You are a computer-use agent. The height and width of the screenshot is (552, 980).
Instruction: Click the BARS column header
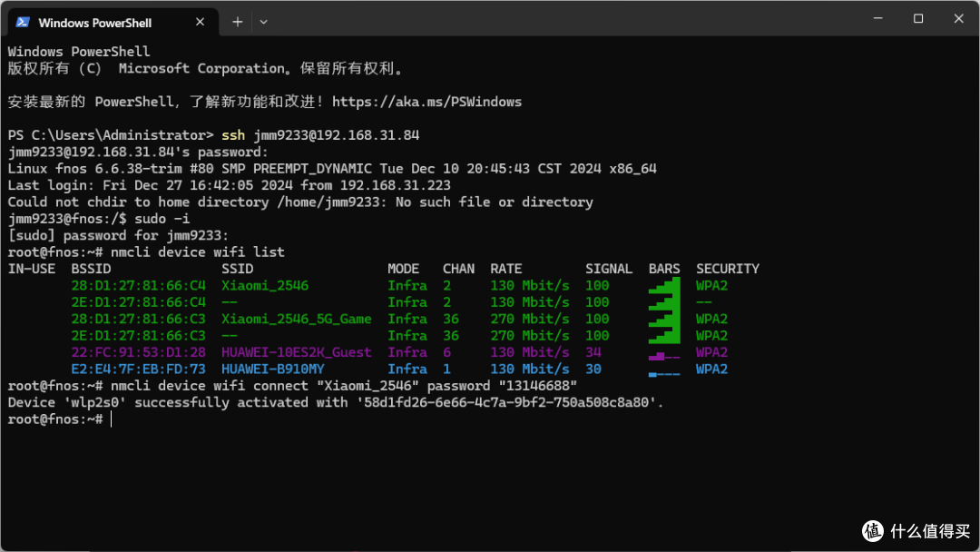[664, 269]
